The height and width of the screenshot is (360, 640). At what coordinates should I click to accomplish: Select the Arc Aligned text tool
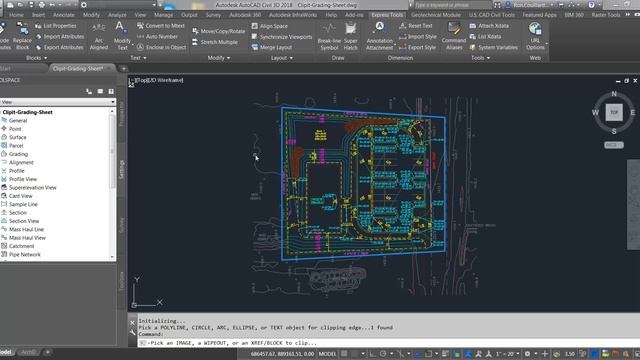(x=99, y=36)
